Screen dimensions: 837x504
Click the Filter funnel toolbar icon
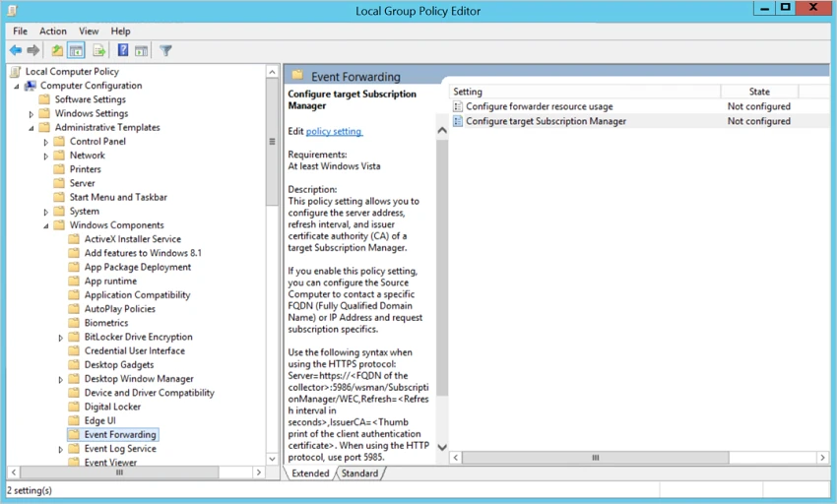[x=165, y=50]
